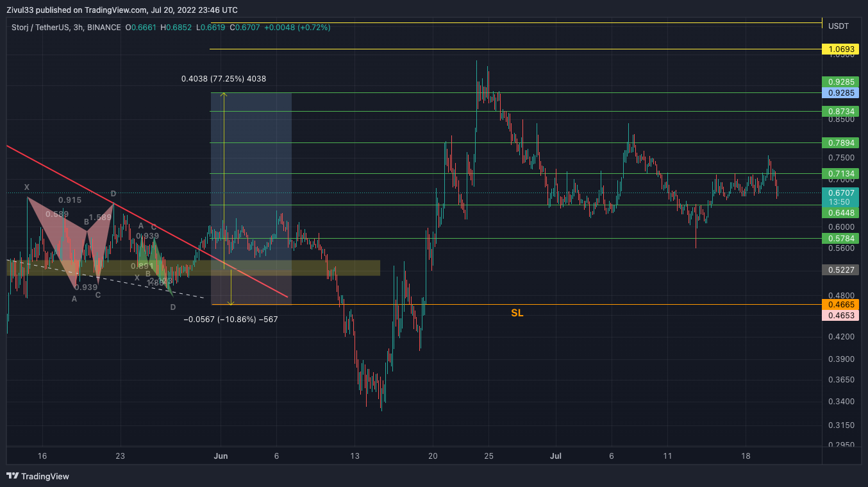Click the Jul label on the time axis
868x487 pixels.
(x=556, y=456)
